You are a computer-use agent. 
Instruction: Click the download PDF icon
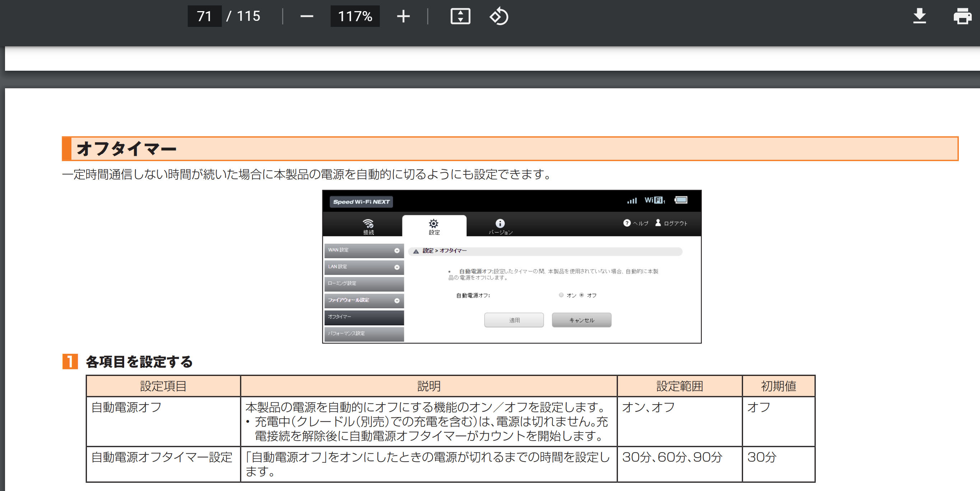[x=919, y=16]
